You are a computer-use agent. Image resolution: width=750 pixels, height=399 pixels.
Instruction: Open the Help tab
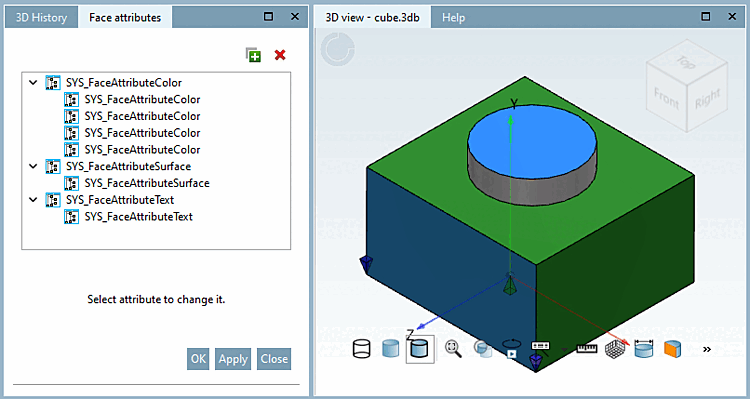(453, 18)
